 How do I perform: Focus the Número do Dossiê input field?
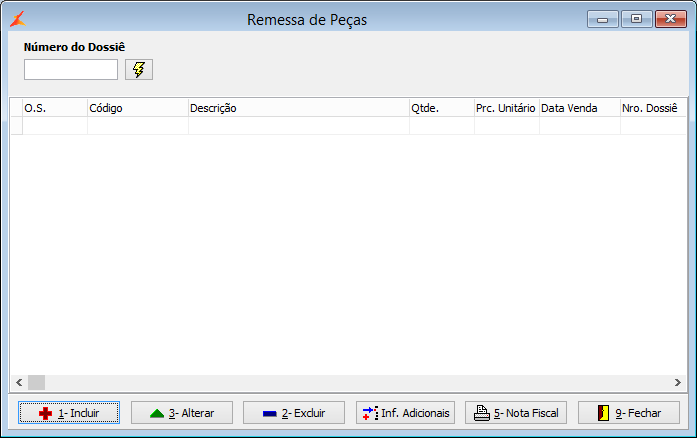(71, 70)
